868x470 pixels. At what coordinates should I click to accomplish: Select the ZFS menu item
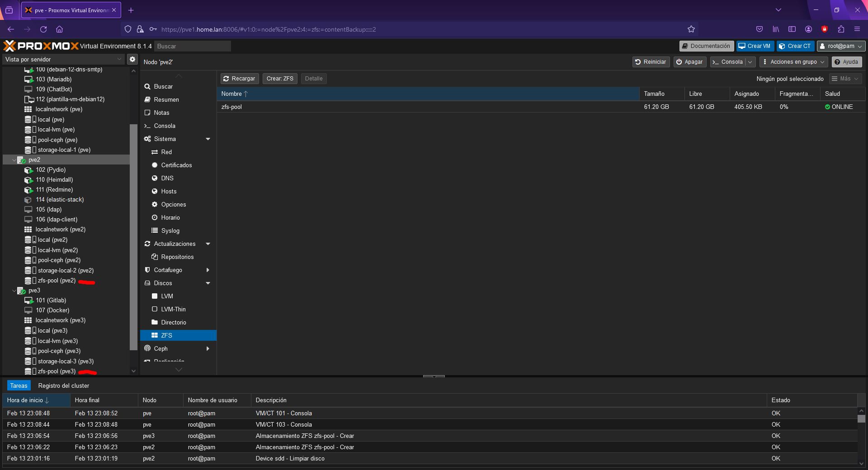tap(178, 335)
